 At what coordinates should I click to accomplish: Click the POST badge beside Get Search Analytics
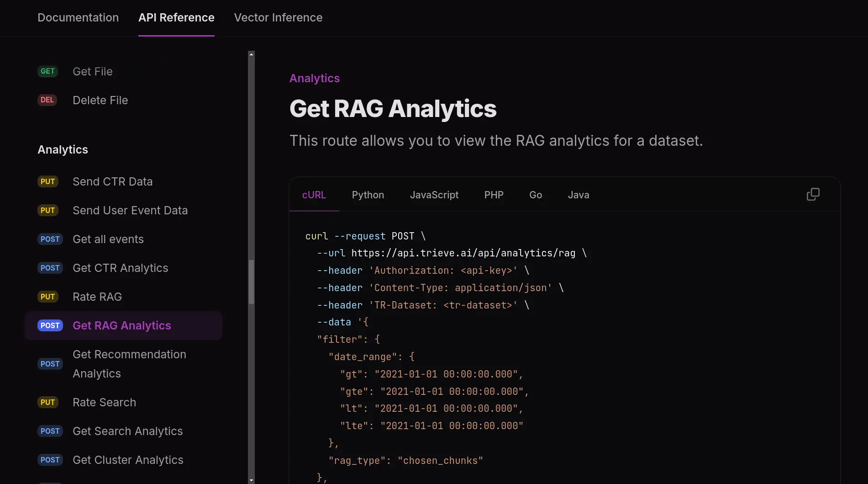click(x=50, y=431)
